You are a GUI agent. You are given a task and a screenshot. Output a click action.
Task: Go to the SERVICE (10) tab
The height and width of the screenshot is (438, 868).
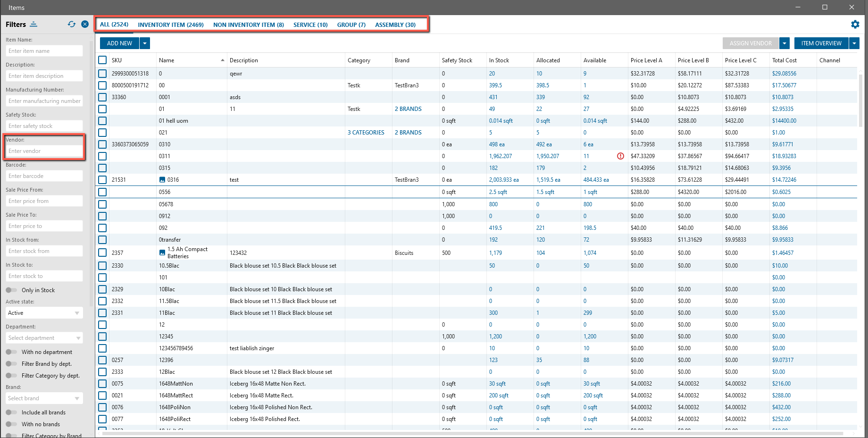[310, 25]
